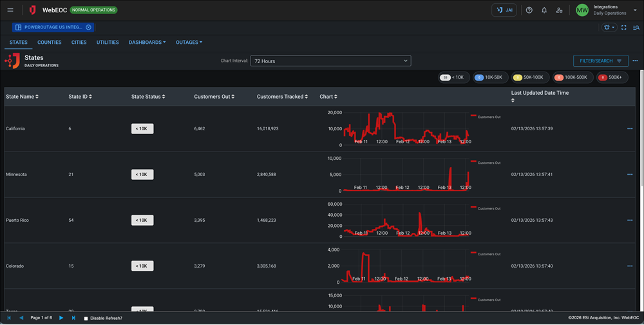Close the PowerOutage US Integration tab
Image resolution: width=644 pixels, height=325 pixels.
click(89, 28)
